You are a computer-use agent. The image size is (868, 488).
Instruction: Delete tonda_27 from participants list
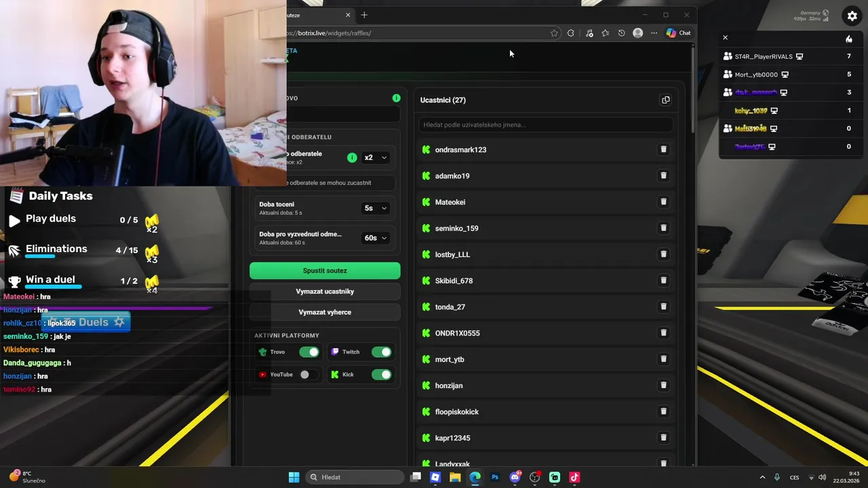664,306
